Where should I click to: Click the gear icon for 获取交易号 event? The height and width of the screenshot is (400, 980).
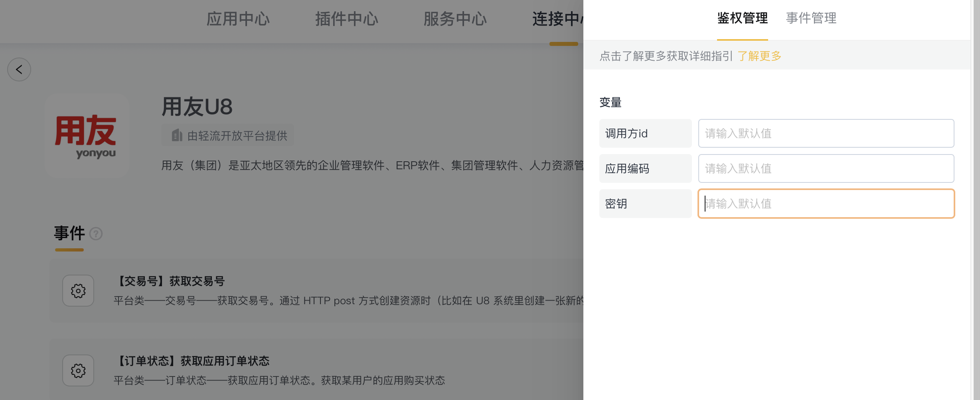pyautogui.click(x=78, y=291)
